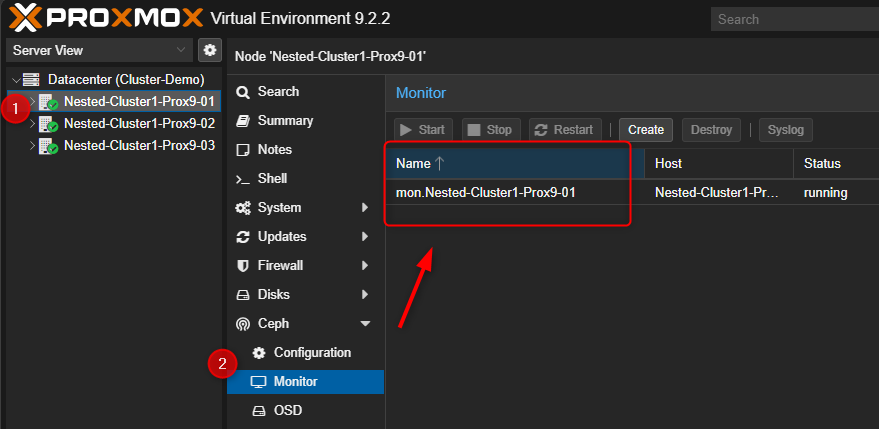Viewport: 879px width, 429px height.
Task: Focus the top Search field
Action: (x=794, y=19)
